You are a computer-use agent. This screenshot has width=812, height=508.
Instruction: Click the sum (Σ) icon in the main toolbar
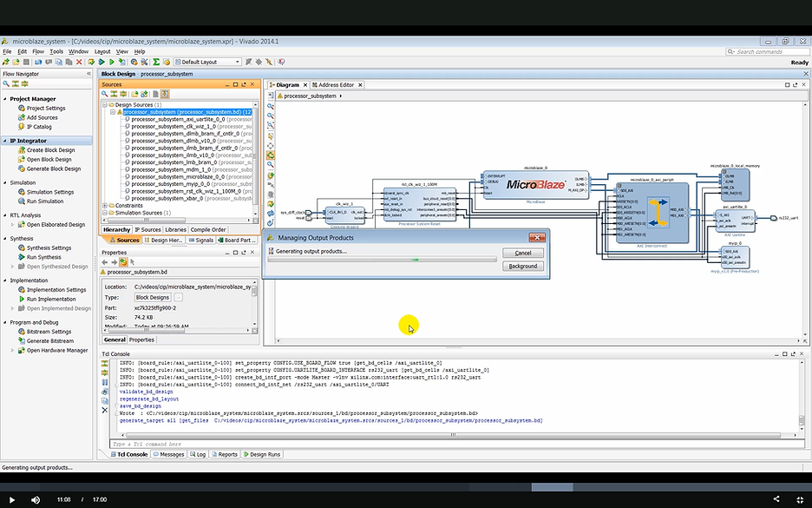pyautogui.click(x=154, y=62)
